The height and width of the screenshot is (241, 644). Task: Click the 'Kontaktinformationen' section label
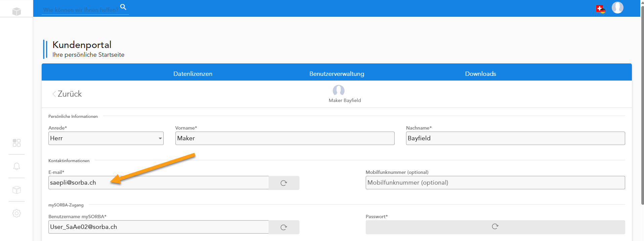tap(69, 161)
